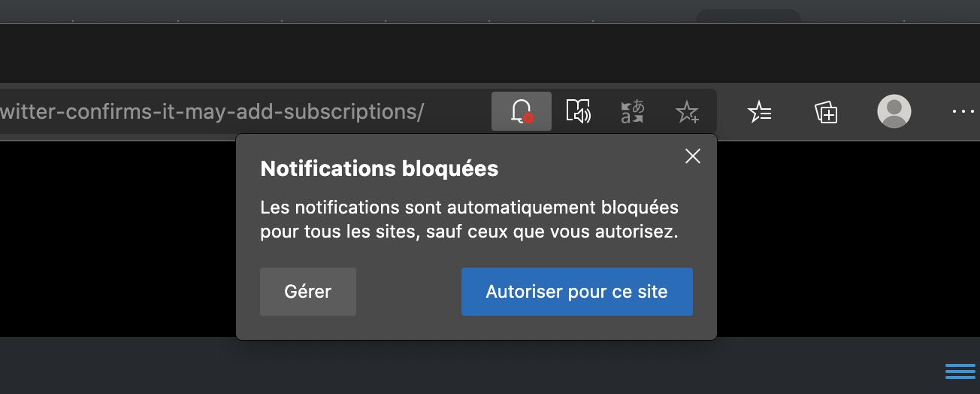Open the blue hamburger menu on the page
Viewport: 980px width, 394px height.
pyautogui.click(x=960, y=371)
